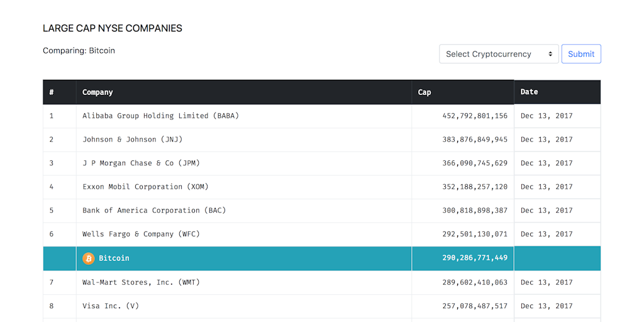Click Bitcoin cap value 290,286,771,449
The image size is (644, 322).
pos(475,258)
